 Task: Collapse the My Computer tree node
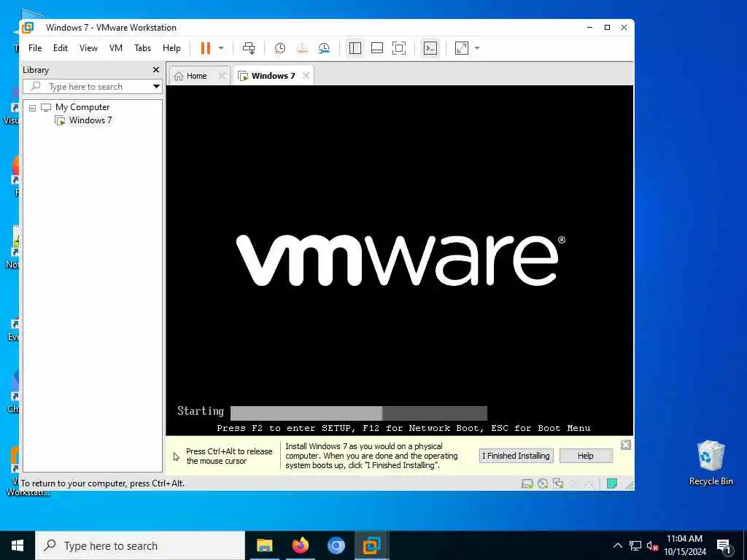(x=32, y=108)
